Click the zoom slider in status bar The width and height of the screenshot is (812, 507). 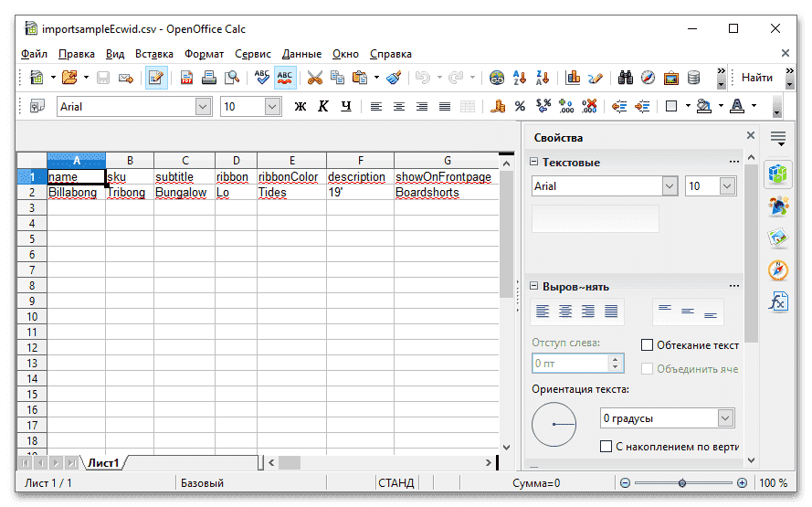click(x=681, y=483)
